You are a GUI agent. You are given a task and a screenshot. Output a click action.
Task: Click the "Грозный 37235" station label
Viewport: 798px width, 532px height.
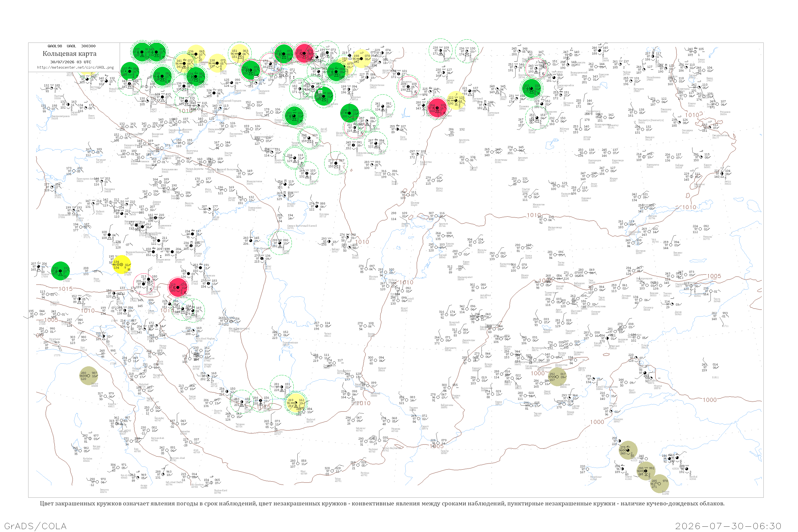point(180,261)
